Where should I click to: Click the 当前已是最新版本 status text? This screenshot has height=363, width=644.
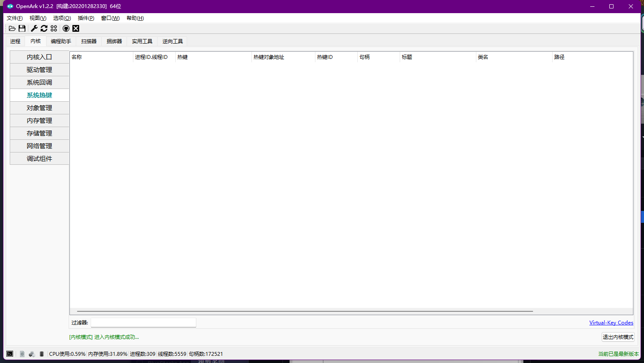pyautogui.click(x=618, y=354)
